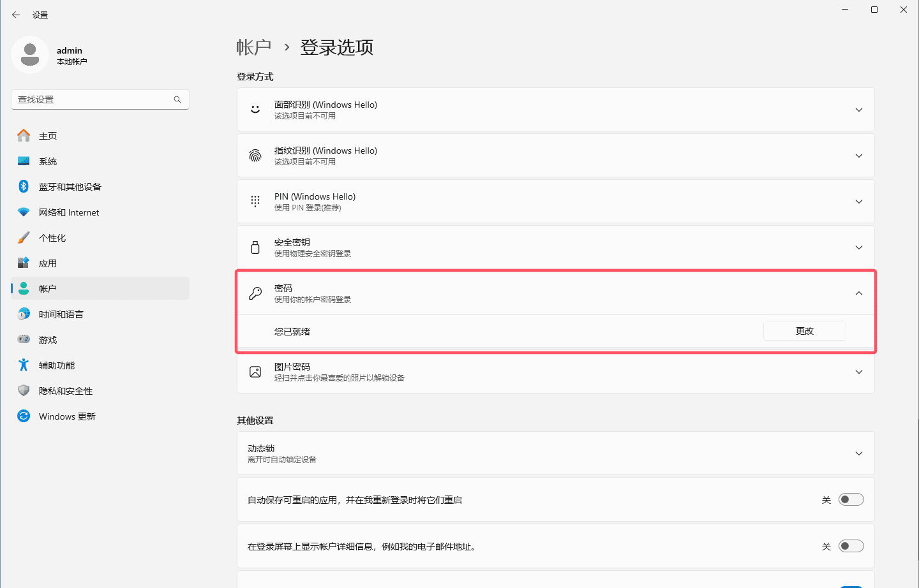Click the search magnifier icon
This screenshot has height=588, width=919.
coord(177,99)
